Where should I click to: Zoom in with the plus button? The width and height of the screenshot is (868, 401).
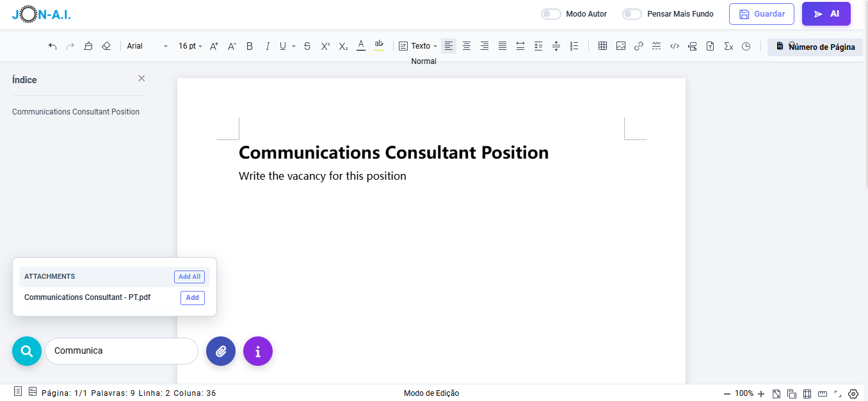point(761,394)
